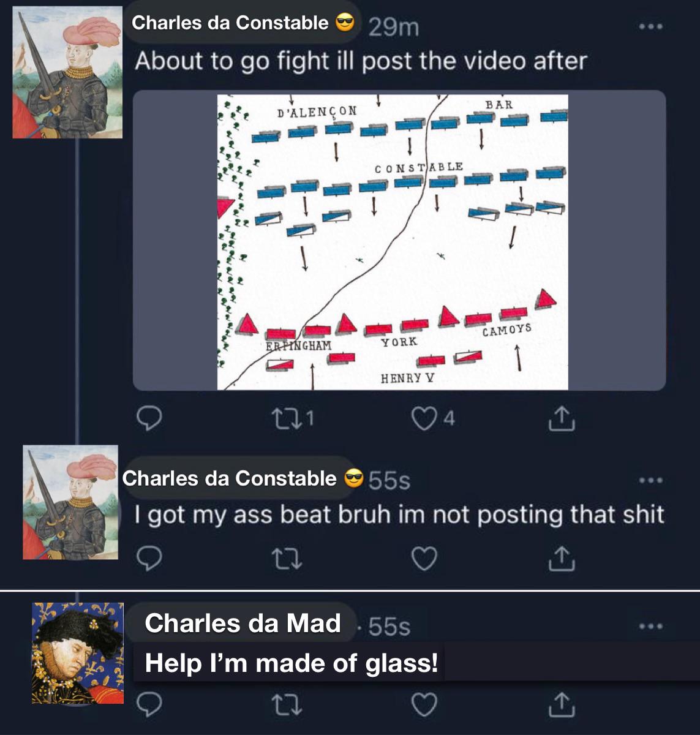Click the first Charles da Constable avatar

pos(67,73)
